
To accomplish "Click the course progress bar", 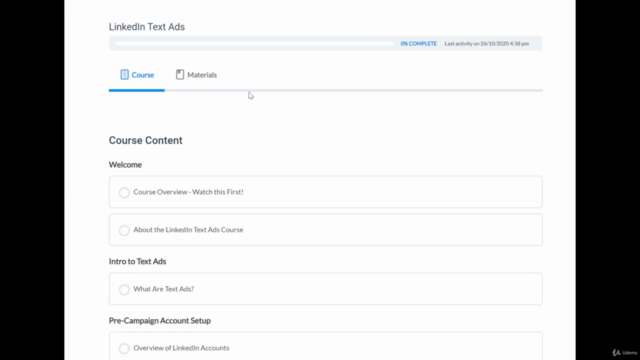I will pyautogui.click(x=254, y=43).
